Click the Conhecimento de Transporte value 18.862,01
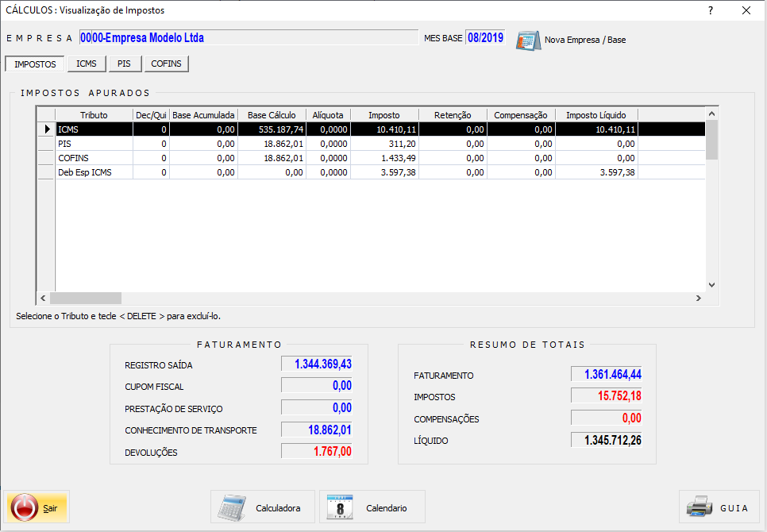The height and width of the screenshot is (532, 767). [x=317, y=430]
